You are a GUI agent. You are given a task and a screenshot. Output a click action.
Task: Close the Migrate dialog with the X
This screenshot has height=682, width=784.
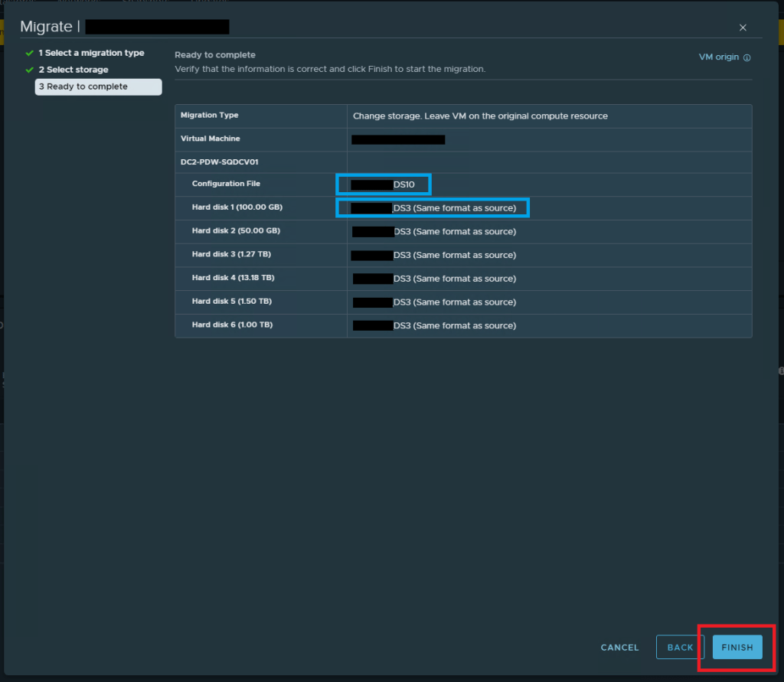click(743, 28)
